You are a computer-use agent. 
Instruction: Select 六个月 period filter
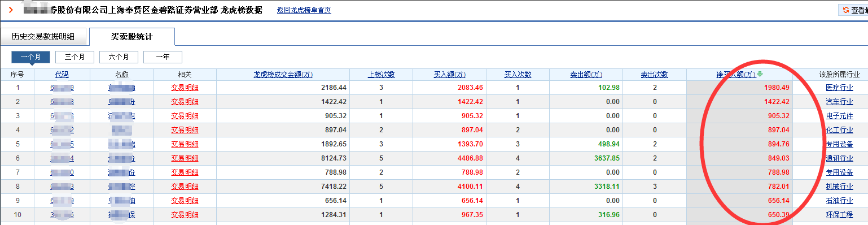[x=119, y=57]
